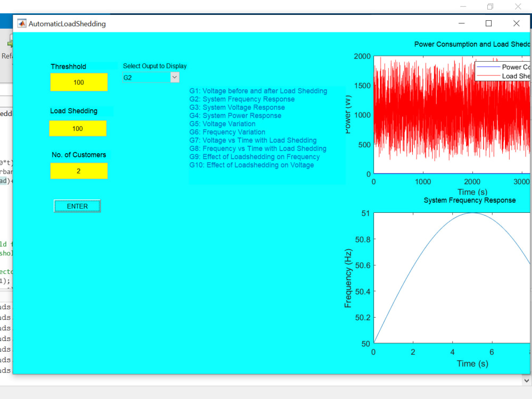The height and width of the screenshot is (399, 532).
Task: Click the yellow Load Shedding value field
Action: click(x=79, y=128)
